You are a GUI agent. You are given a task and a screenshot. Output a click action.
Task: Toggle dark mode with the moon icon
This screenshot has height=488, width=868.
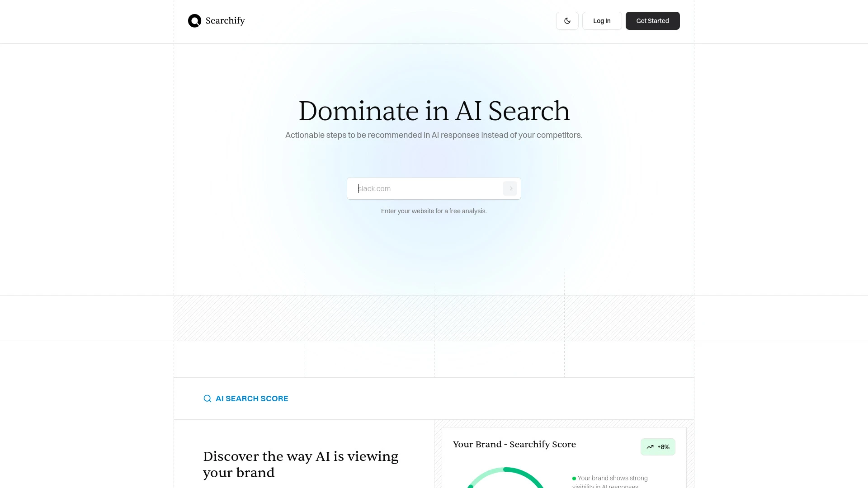click(567, 21)
